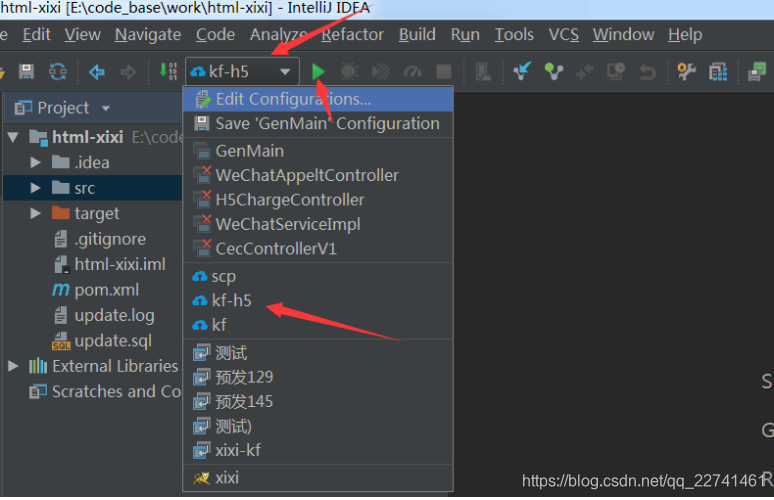Open the VCS menu
Image resolution: width=774 pixels, height=500 pixels.
tap(563, 35)
